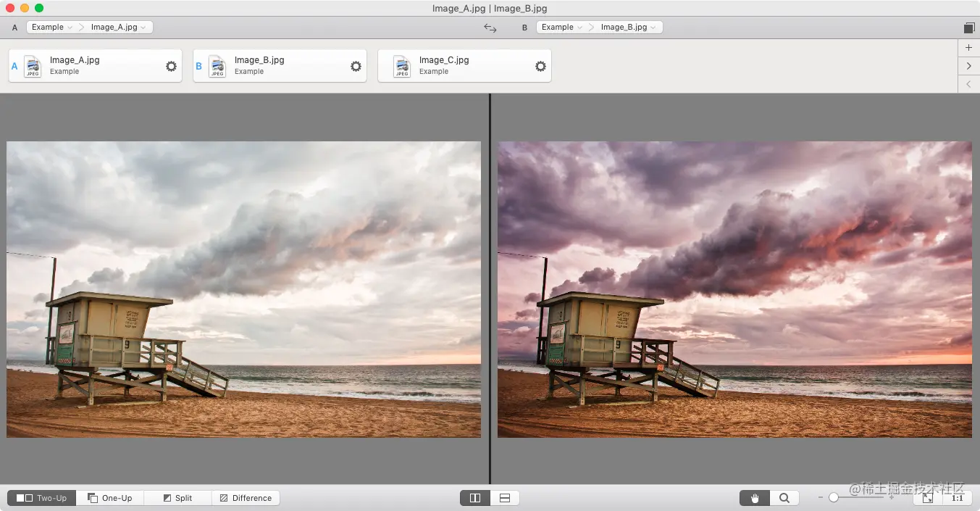The height and width of the screenshot is (511, 980).
Task: Switch to Split comparison view
Action: coord(177,498)
